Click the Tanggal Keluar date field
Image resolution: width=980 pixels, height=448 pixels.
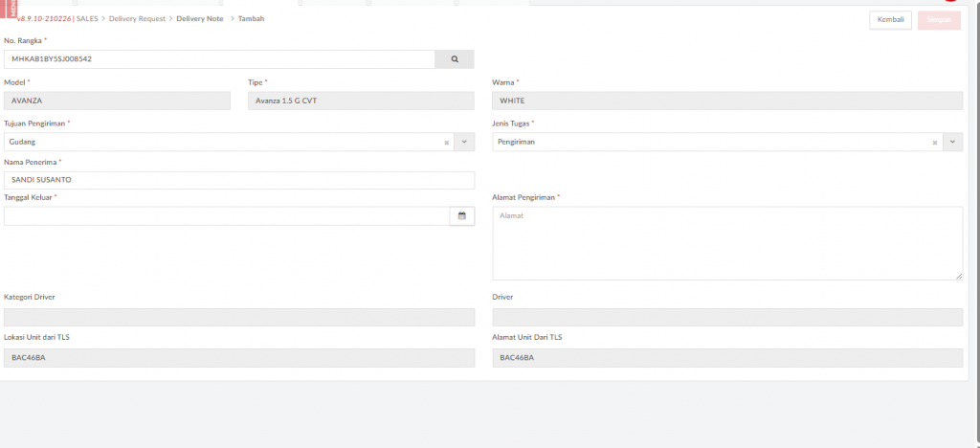[x=226, y=216]
